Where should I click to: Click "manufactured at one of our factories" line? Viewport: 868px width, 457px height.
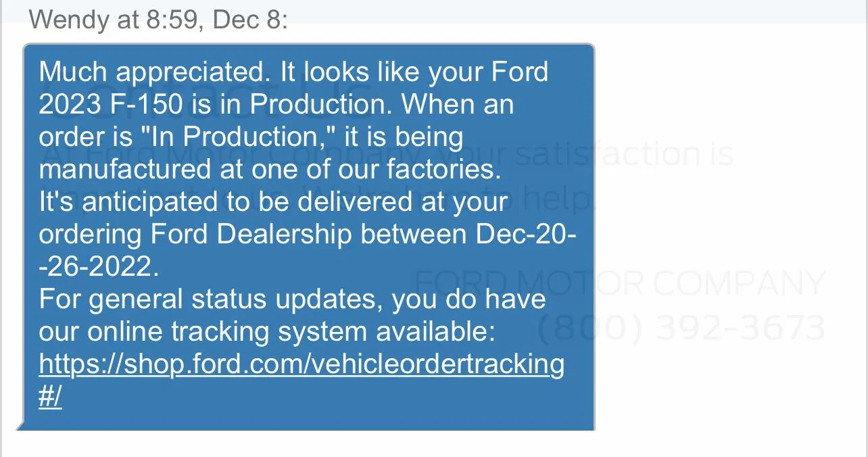270,169
